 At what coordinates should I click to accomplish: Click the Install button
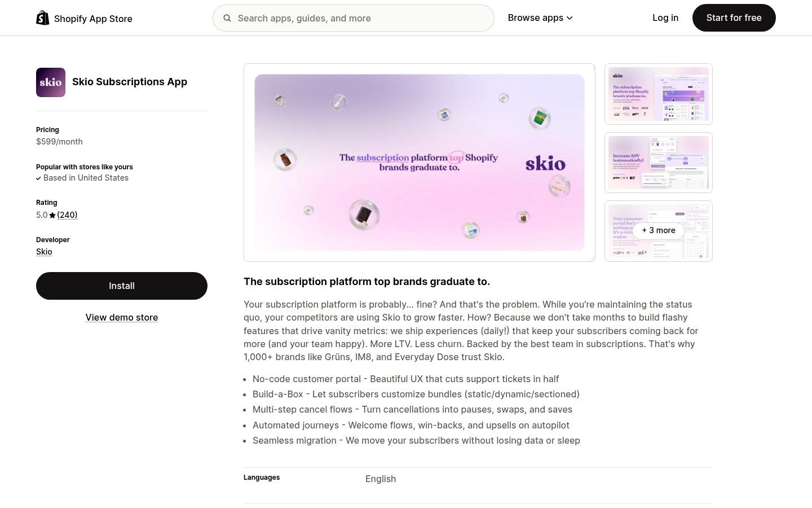pos(121,286)
